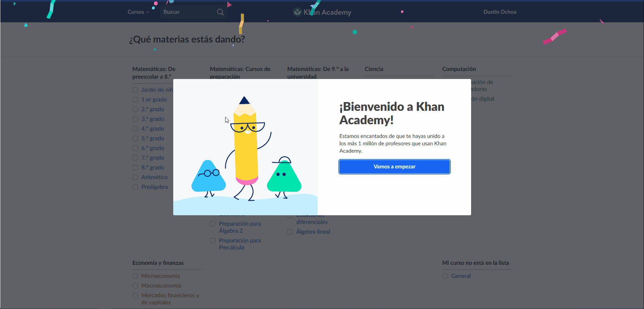Click the Microeconomía label
The width and height of the screenshot is (644, 309).
click(x=160, y=276)
